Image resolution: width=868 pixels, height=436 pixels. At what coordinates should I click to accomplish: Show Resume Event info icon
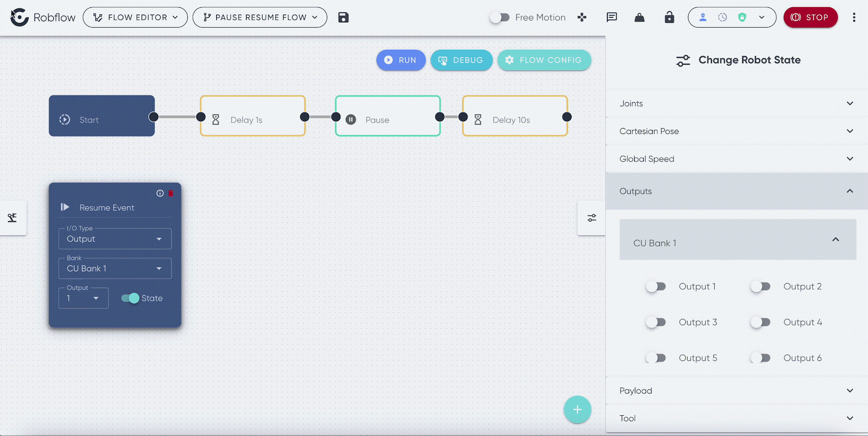(160, 193)
